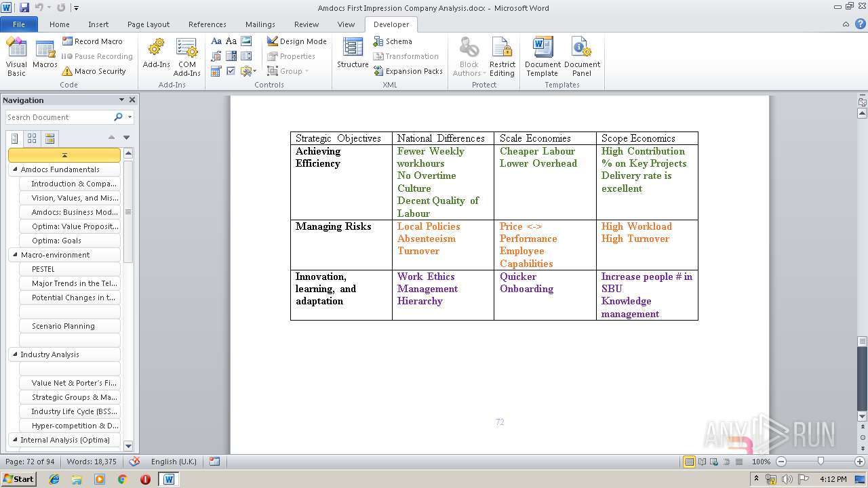Screen dimensions: 868x488
Task: Browse pages in Navigation pane
Action: (32, 138)
